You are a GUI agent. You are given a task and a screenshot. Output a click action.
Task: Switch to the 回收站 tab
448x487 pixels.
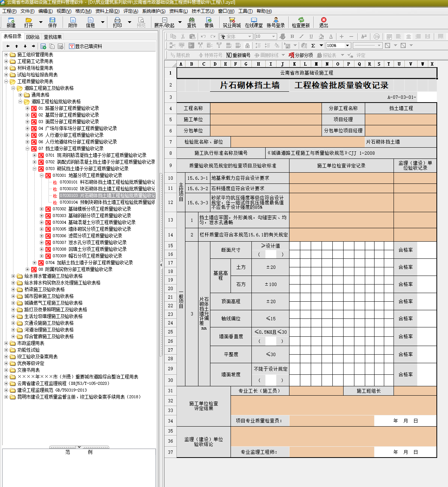pyautogui.click(x=33, y=37)
